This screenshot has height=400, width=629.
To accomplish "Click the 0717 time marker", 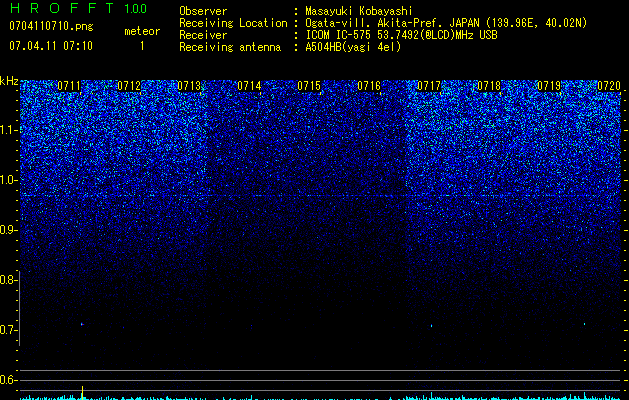I will tap(429, 86).
